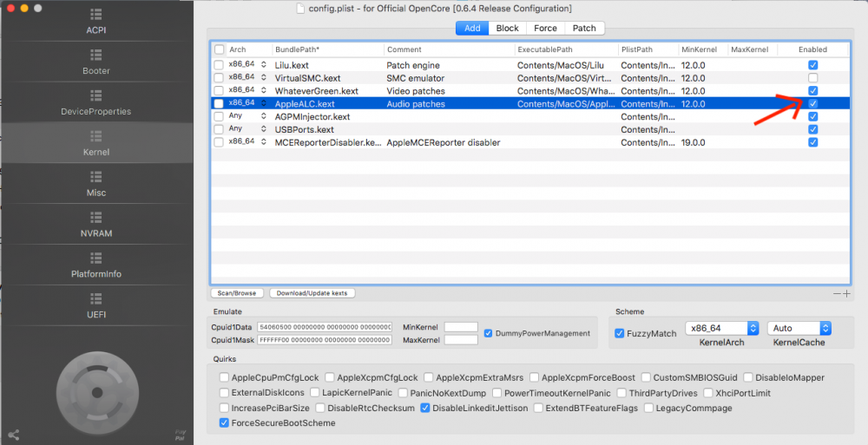Image resolution: width=868 pixels, height=445 pixels.
Task: Click the plus button to add row
Action: pos(846,293)
